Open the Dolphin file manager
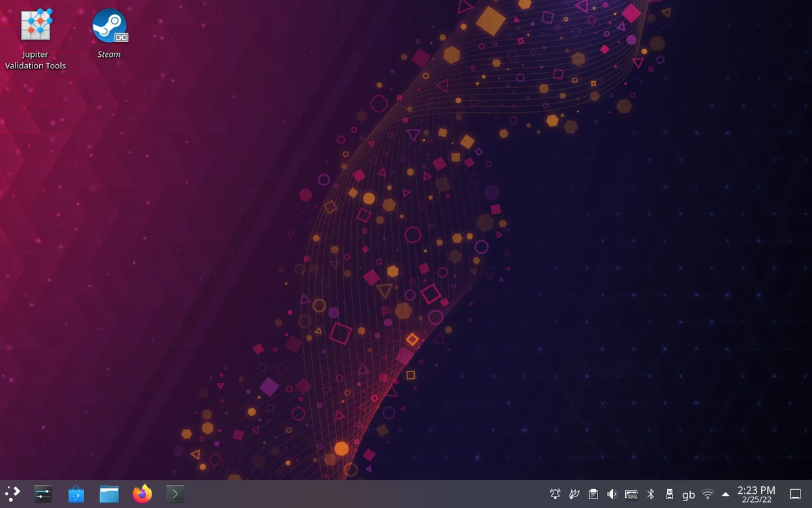The height and width of the screenshot is (508, 812). point(109,494)
